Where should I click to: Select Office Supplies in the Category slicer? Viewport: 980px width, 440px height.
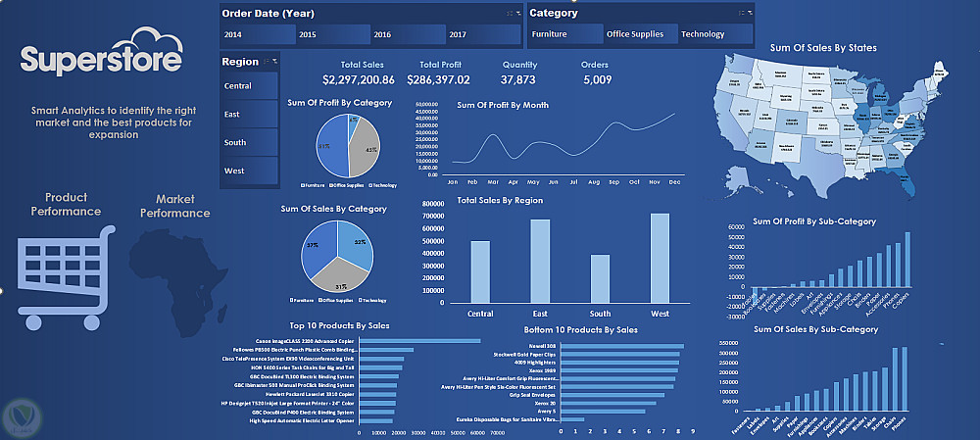pyautogui.click(x=641, y=34)
